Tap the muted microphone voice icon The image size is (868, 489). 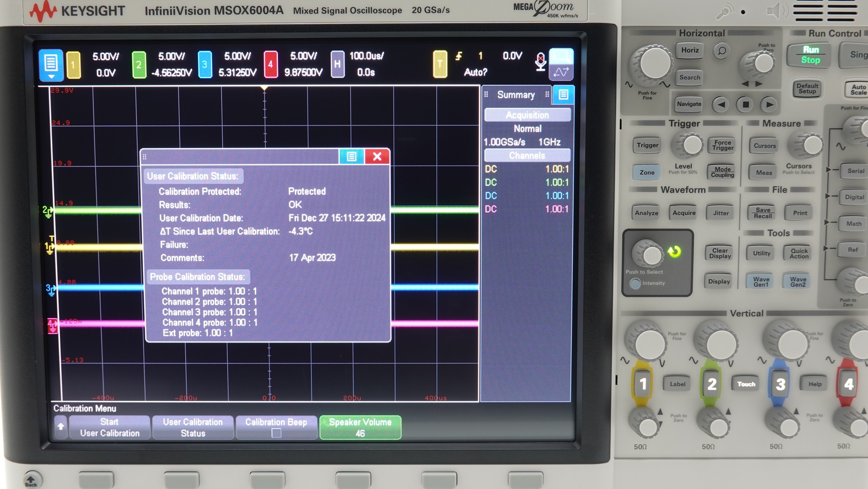540,62
